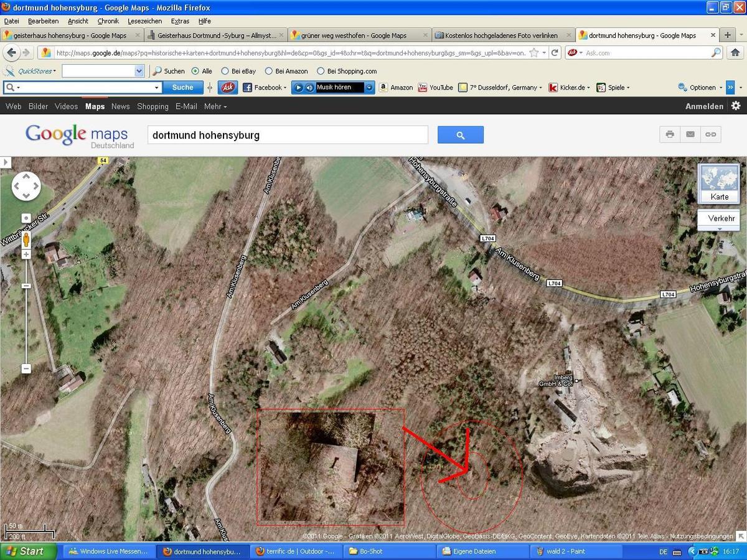This screenshot has height=560, width=747.
Task: Open the Lesezeichen menu
Action: tap(144, 21)
